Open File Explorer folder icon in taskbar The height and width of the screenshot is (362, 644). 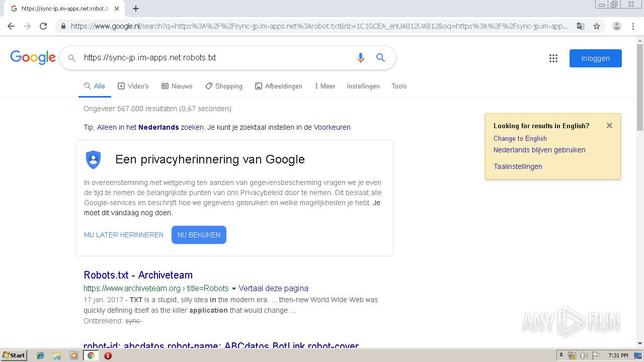(x=57, y=355)
